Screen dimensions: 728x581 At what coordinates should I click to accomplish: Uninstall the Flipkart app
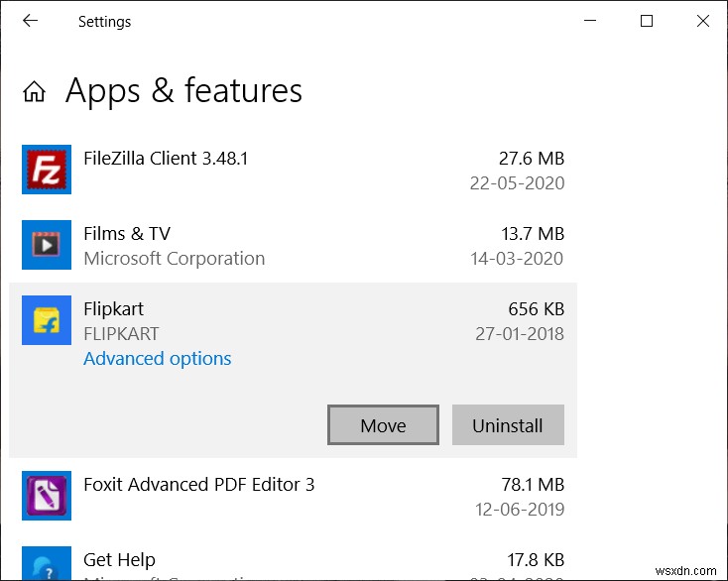508,425
